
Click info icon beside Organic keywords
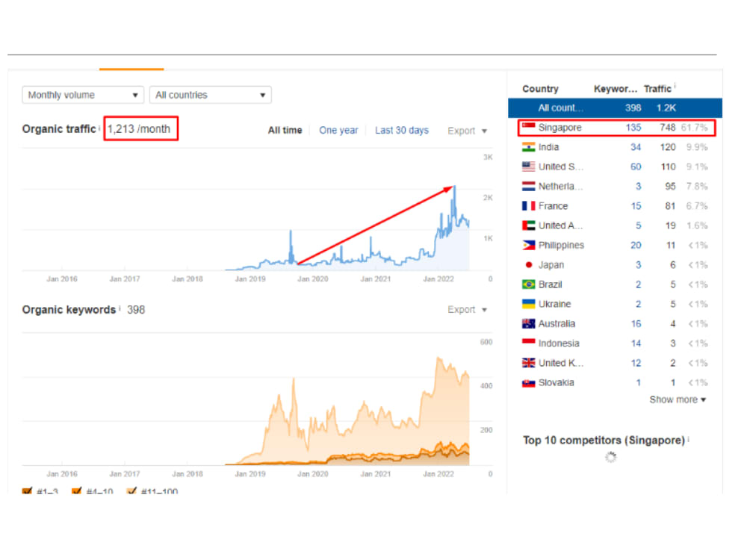(120, 308)
